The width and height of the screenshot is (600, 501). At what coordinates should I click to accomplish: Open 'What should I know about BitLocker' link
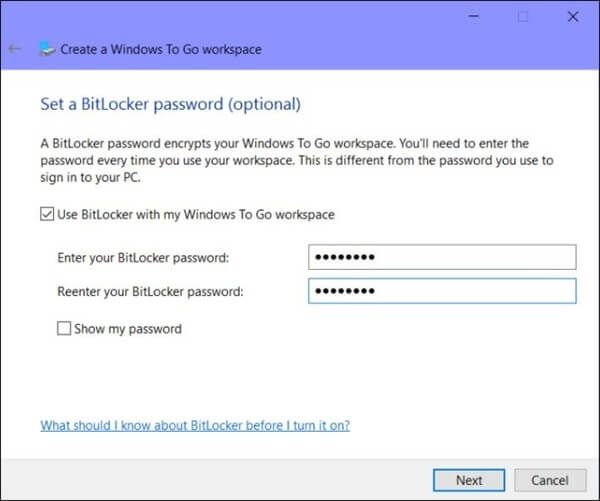point(195,425)
